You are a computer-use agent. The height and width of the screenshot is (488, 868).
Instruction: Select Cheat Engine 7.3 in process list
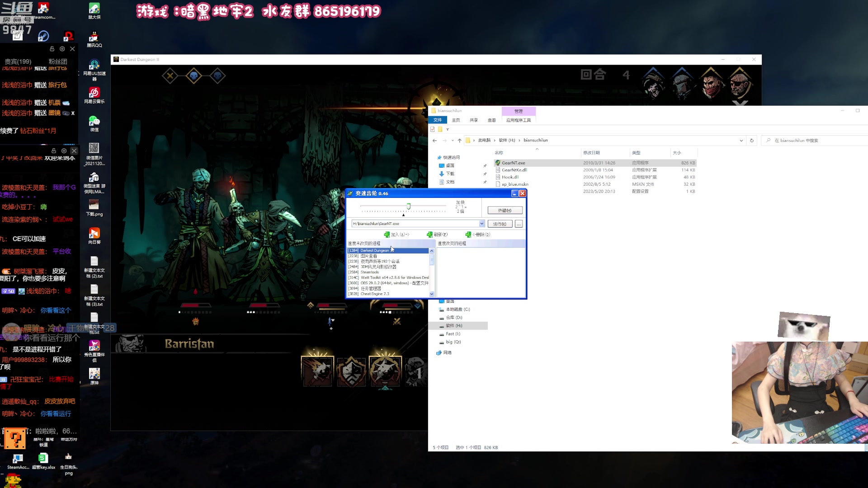[374, 294]
